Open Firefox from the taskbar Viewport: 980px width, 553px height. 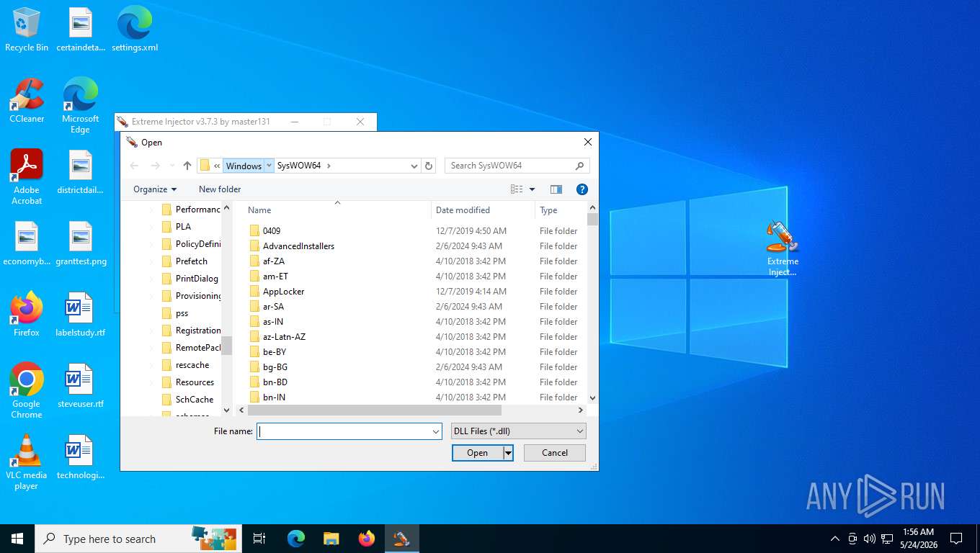(367, 539)
